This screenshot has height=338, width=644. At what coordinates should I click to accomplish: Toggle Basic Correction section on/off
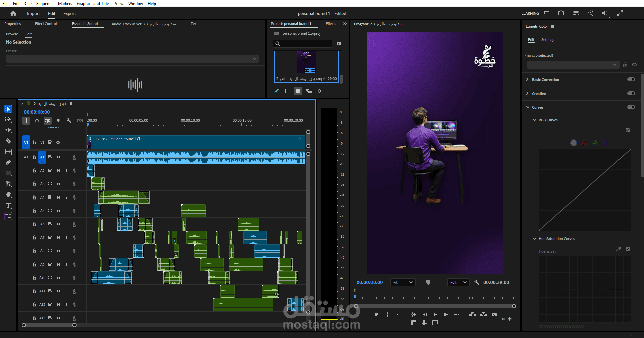[631, 79]
